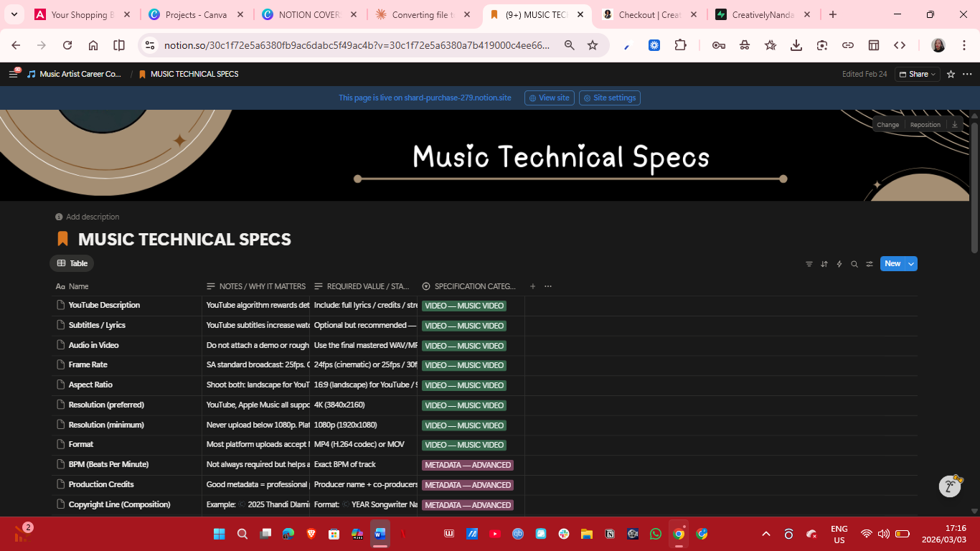
Task: Expand the New button dropdown chevron
Action: tap(910, 263)
